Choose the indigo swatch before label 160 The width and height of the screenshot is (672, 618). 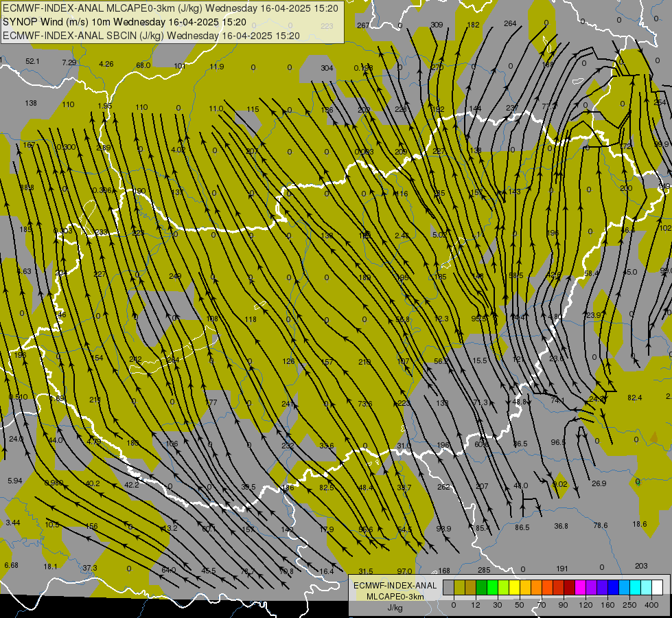pos(603,587)
